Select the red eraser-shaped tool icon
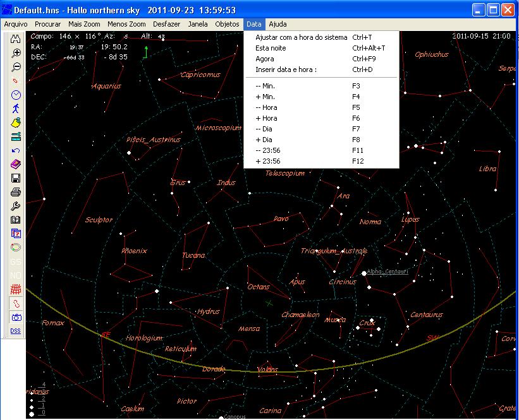This screenshot has height=420, width=519. click(16, 81)
